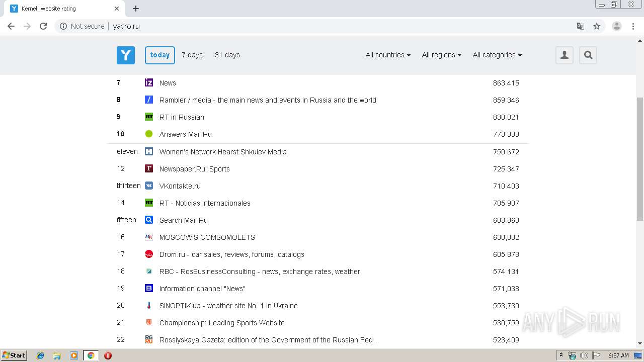Open the MOSCOW'S COMSOMOLETS link

pyautogui.click(x=207, y=237)
